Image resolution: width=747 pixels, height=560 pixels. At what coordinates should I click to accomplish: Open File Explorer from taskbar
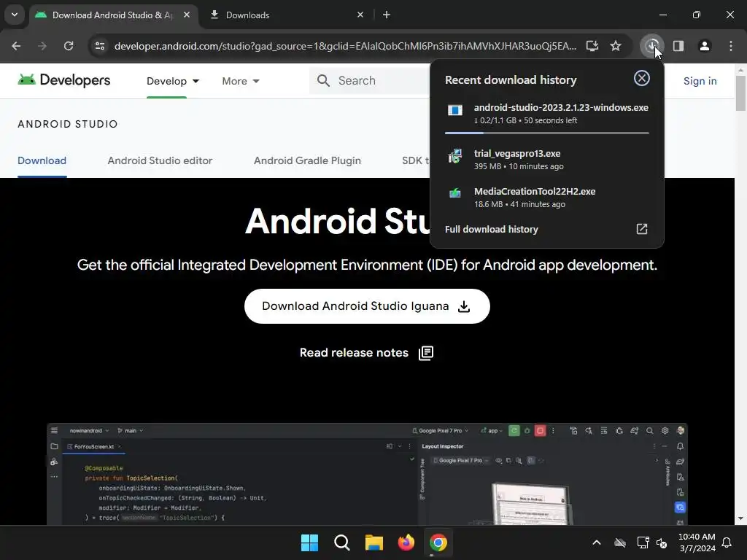(374, 542)
